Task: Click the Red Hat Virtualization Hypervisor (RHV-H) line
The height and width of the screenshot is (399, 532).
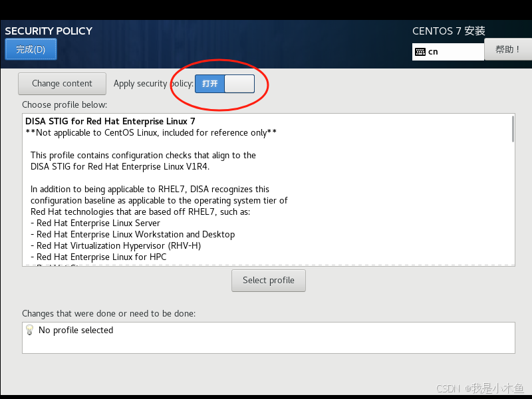Action: pyautogui.click(x=116, y=245)
